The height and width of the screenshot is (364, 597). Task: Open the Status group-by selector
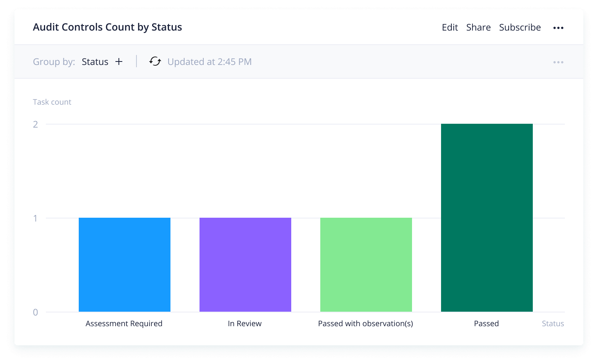(x=95, y=62)
